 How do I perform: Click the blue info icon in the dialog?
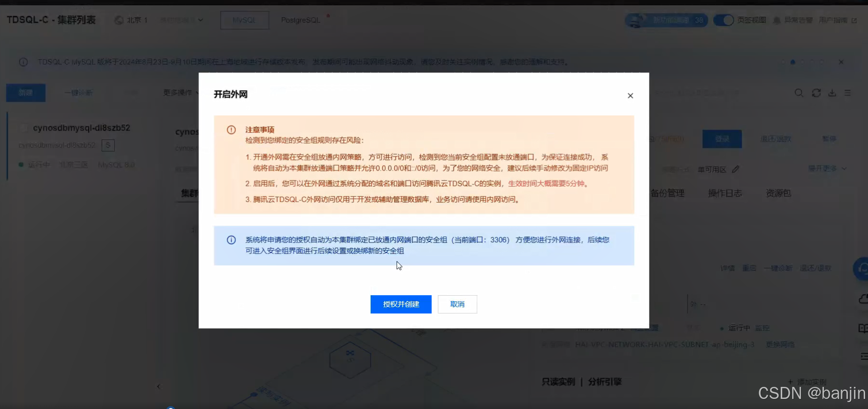[x=231, y=240]
